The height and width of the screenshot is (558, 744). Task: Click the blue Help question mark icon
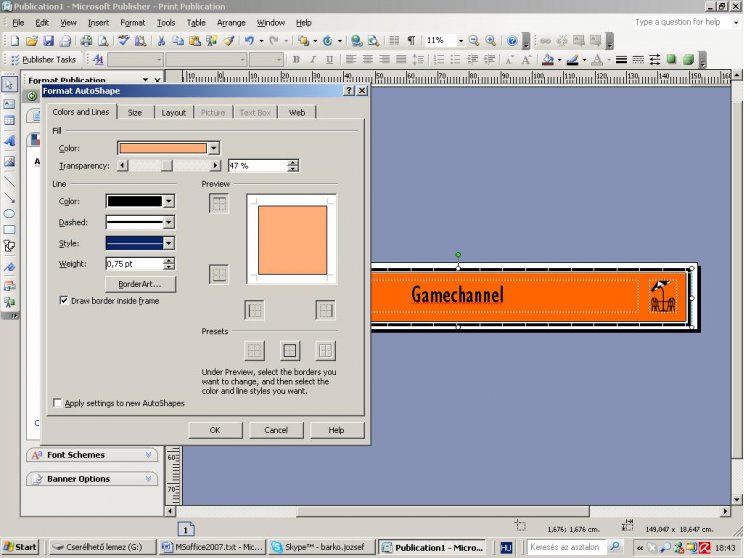point(512,41)
